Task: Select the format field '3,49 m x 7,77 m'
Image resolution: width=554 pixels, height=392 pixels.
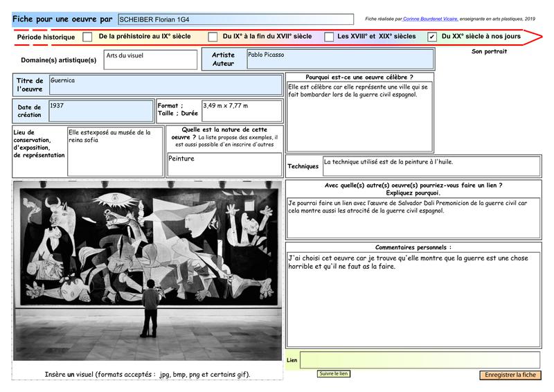Action: tap(242, 111)
